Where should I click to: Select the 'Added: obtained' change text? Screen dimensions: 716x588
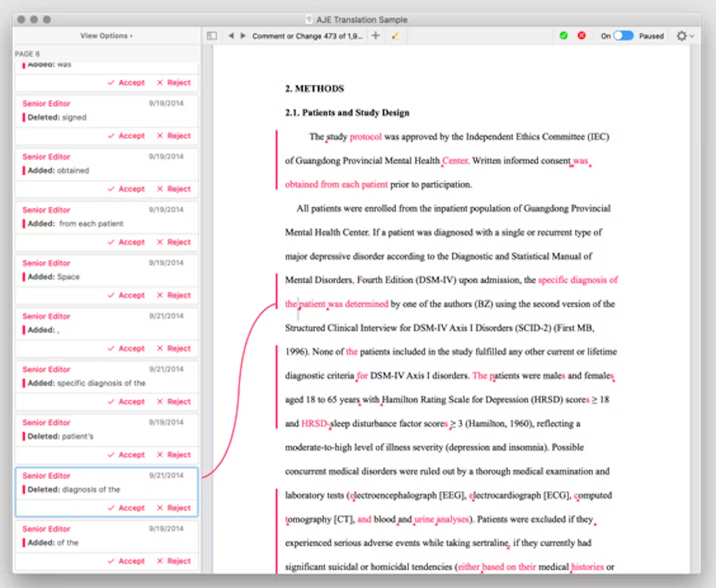[58, 171]
